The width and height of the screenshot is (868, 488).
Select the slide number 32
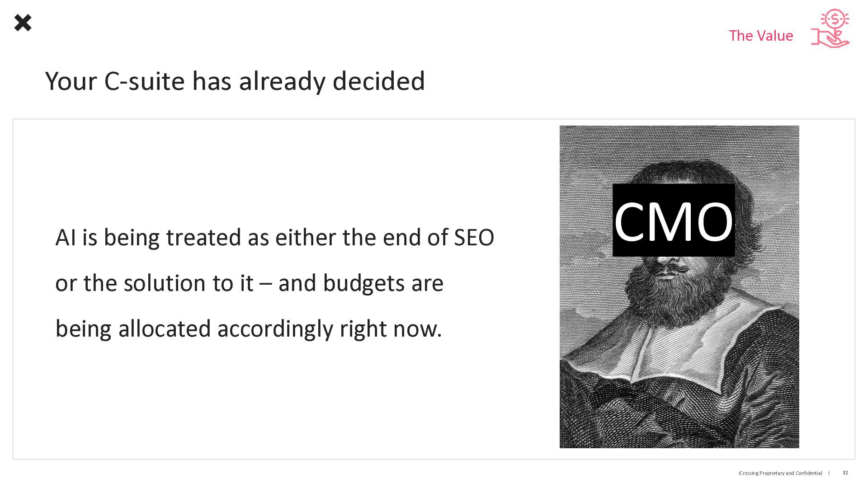[x=845, y=473]
